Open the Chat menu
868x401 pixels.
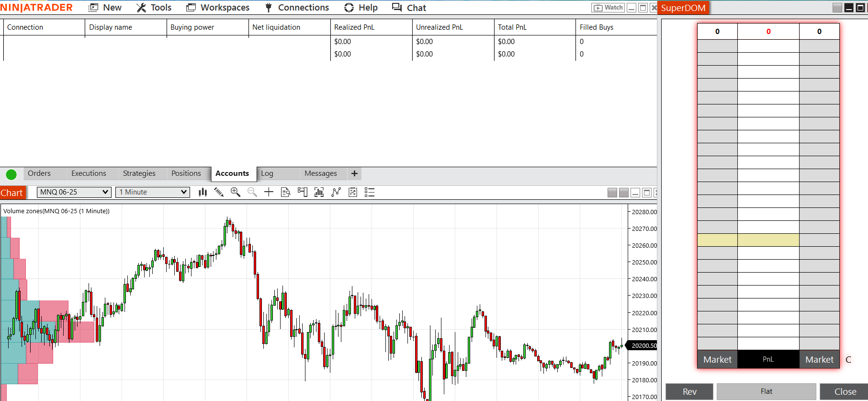tap(409, 8)
